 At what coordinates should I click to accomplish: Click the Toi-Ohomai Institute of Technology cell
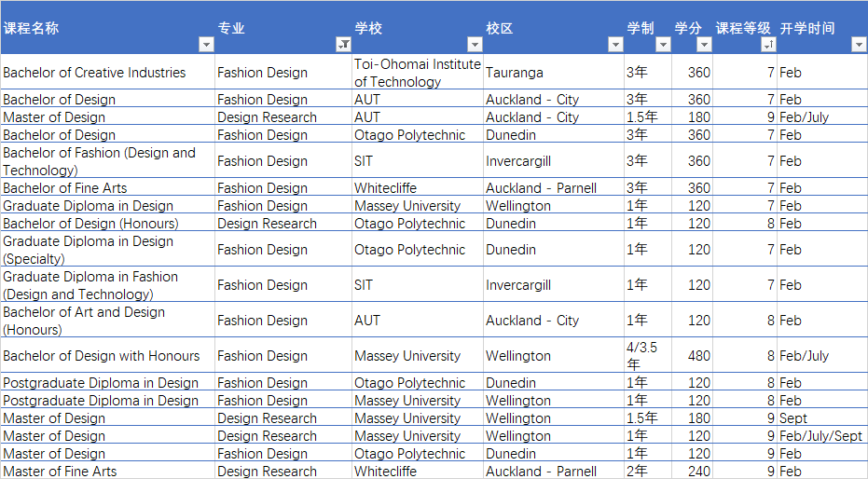tap(418, 72)
